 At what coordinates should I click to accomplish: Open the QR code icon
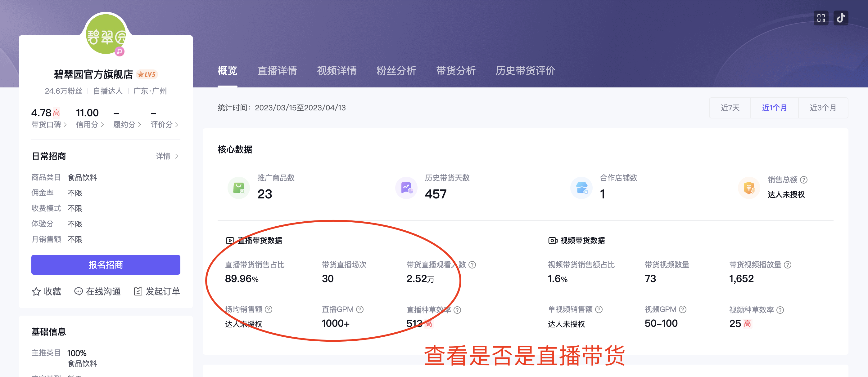[821, 18]
